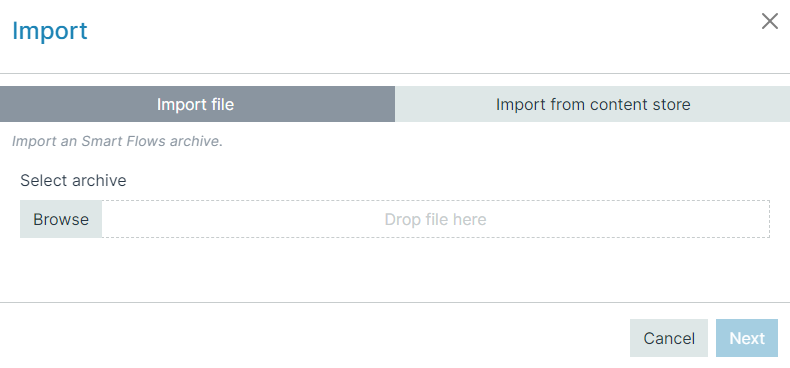Open the file picker using Browse

click(61, 219)
